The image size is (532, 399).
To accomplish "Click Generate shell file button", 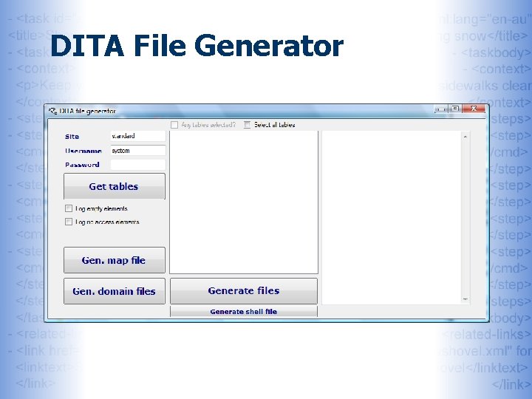I will 244,312.
